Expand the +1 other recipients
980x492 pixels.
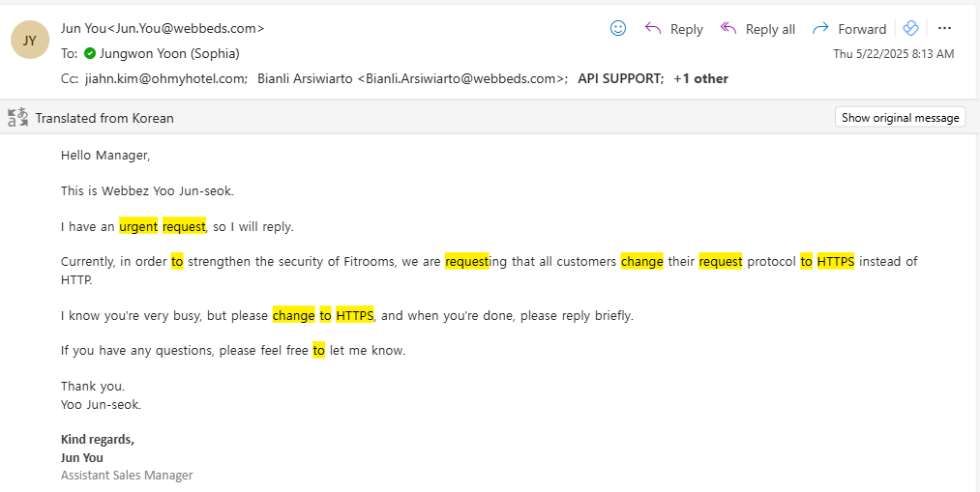700,78
